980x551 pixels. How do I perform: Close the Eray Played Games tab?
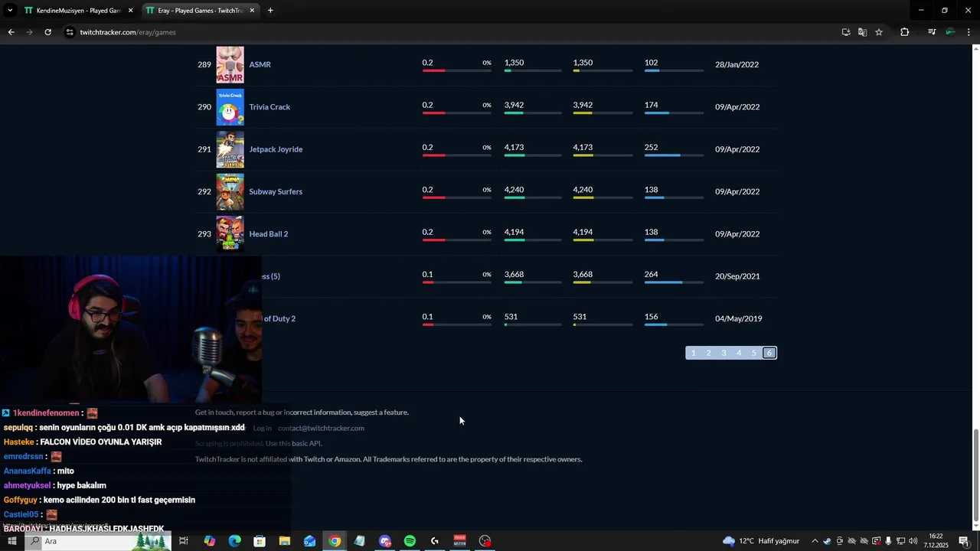coord(252,11)
